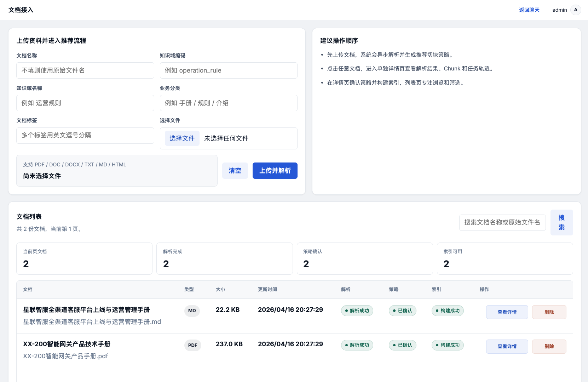Click the 清空 button
Image resolution: width=588 pixels, height=382 pixels.
(235, 171)
